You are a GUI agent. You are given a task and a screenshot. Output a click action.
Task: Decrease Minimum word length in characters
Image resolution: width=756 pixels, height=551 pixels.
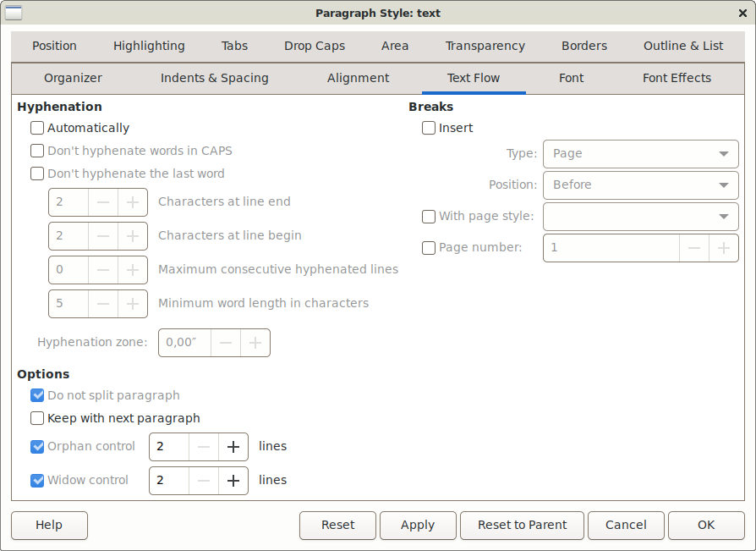[102, 304]
